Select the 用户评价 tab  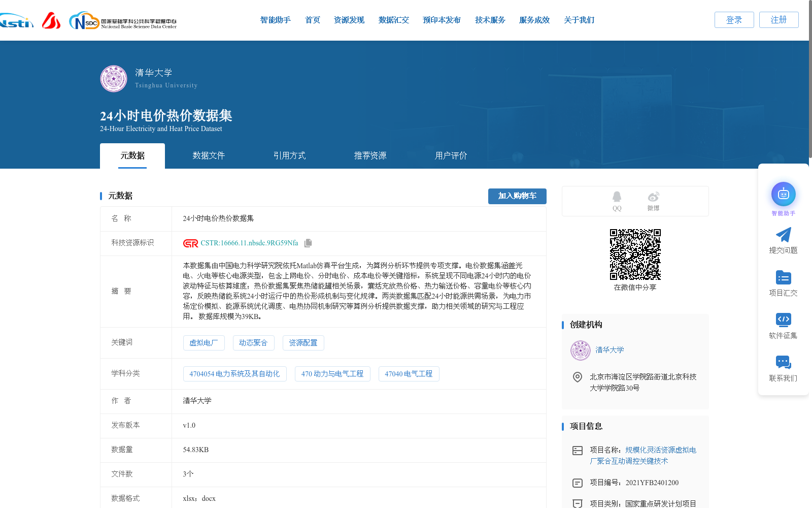tap(450, 155)
